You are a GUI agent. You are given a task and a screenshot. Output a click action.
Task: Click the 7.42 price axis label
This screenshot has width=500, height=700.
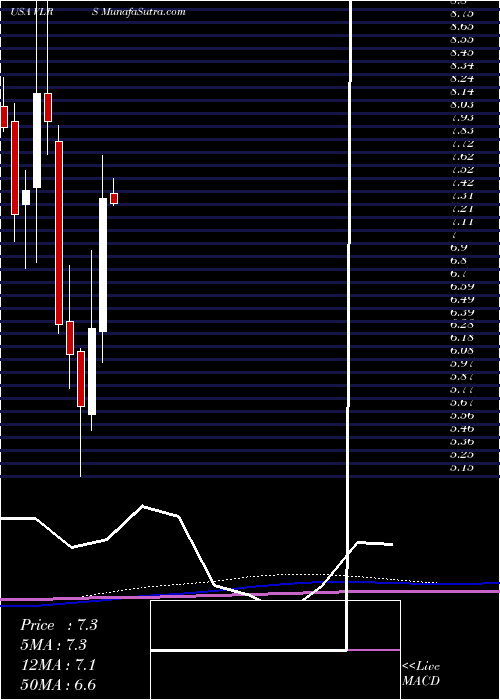462,183
